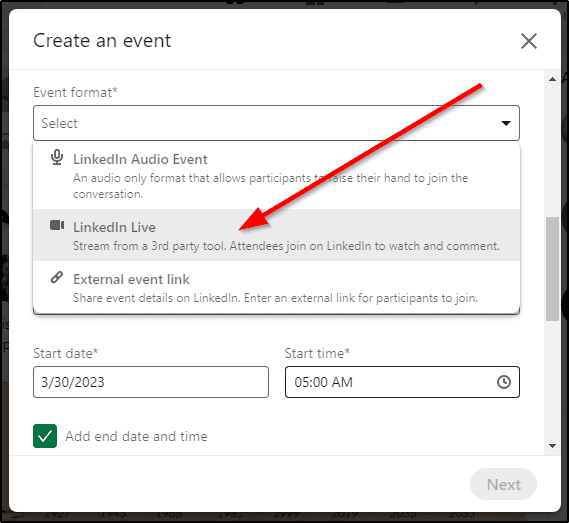Pick the External event link option
The height and width of the screenshot is (523, 569).
coord(276,287)
